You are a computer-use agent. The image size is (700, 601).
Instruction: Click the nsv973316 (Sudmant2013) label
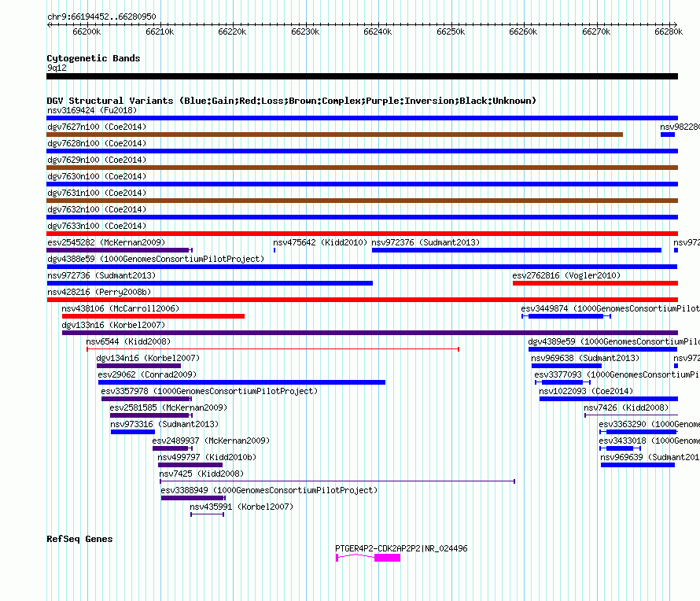coord(164,424)
